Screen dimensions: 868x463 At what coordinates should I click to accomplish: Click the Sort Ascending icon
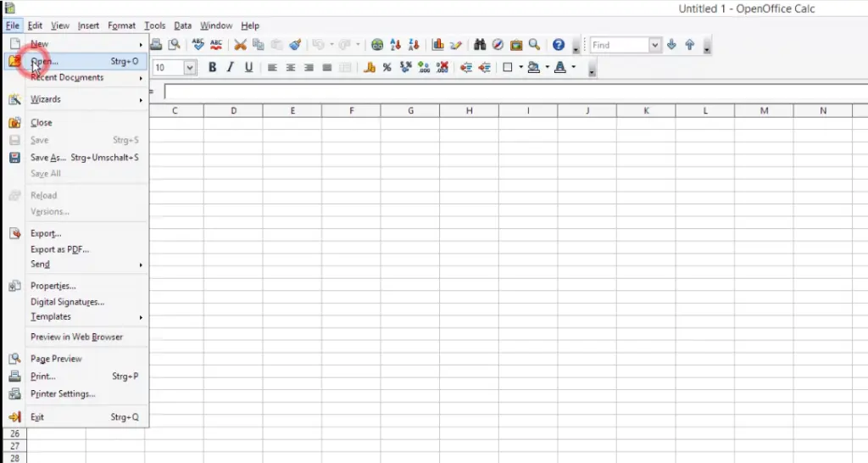point(396,45)
